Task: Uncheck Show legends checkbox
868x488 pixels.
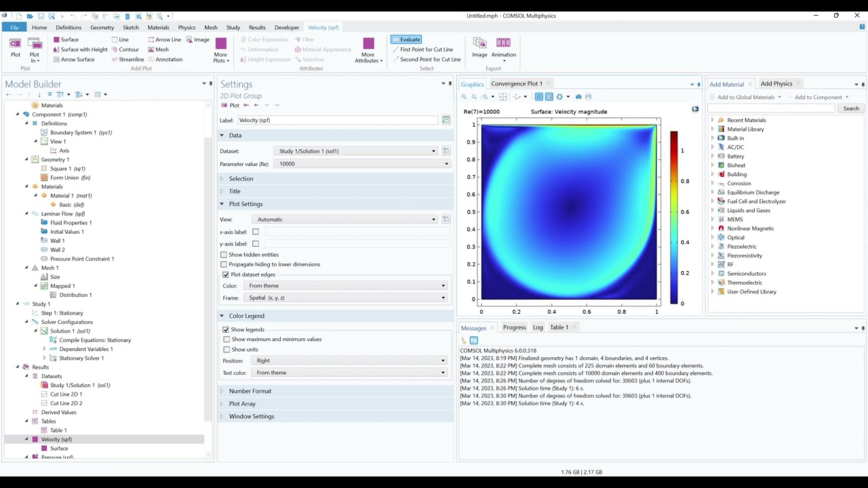Action: pos(226,329)
